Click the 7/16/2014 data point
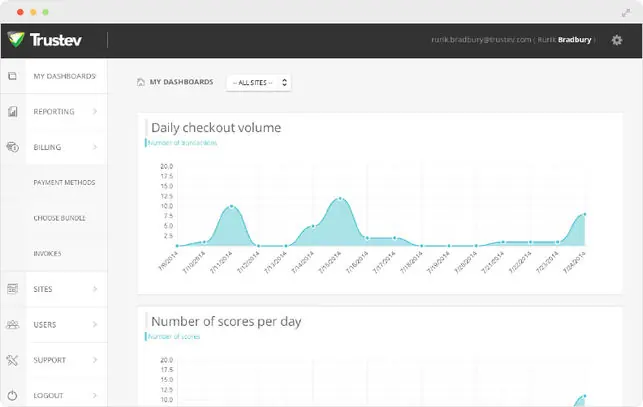This screenshot has width=643, height=407. (x=367, y=238)
